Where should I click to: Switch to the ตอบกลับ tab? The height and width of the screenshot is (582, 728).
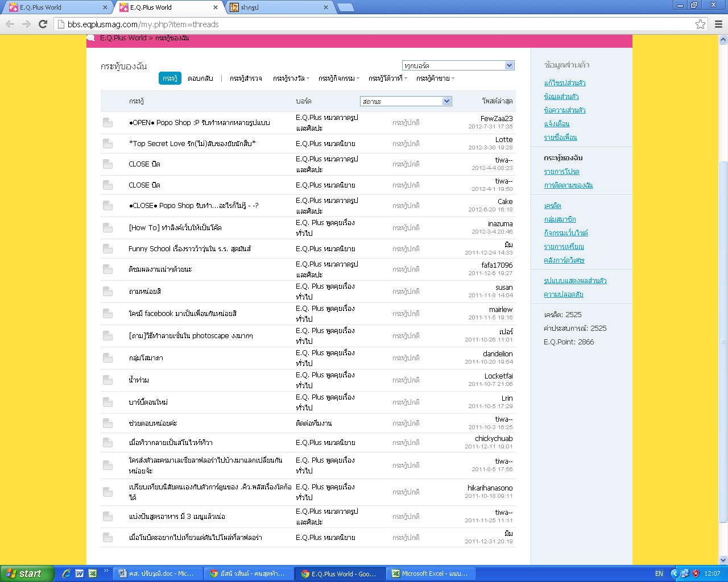(x=200, y=78)
